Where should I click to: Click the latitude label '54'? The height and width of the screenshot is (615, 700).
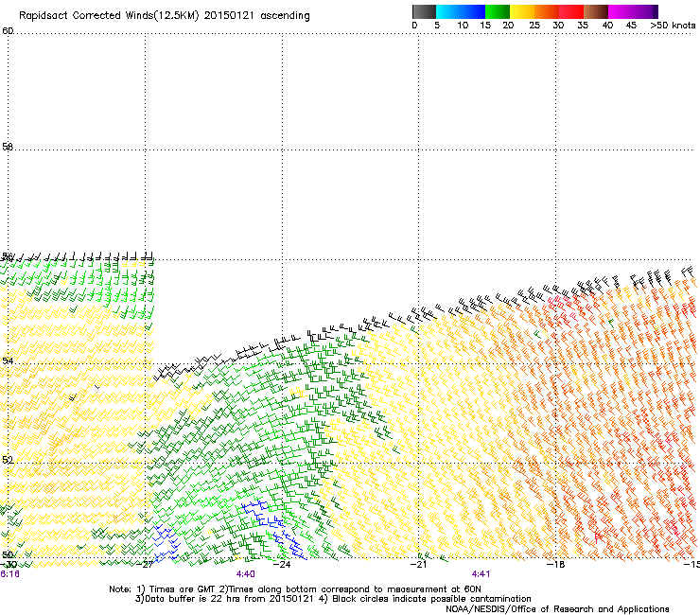[x=8, y=360]
